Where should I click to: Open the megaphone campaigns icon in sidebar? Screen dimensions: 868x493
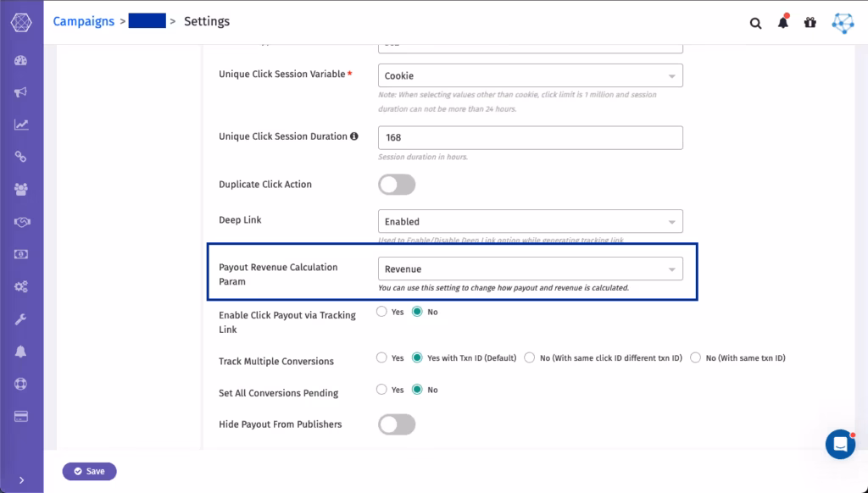[21, 91]
